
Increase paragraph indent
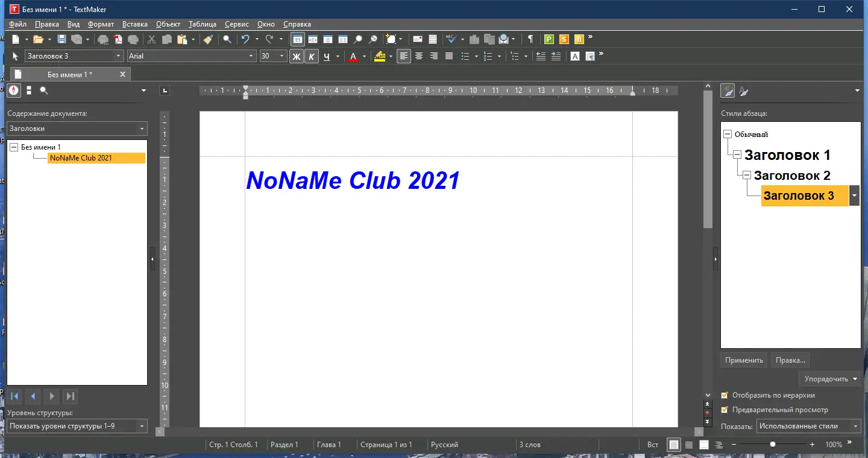point(556,56)
